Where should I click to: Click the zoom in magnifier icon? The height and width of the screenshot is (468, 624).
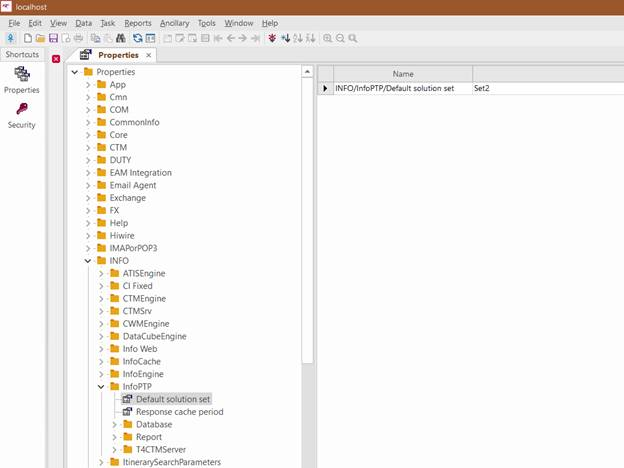pos(327,38)
